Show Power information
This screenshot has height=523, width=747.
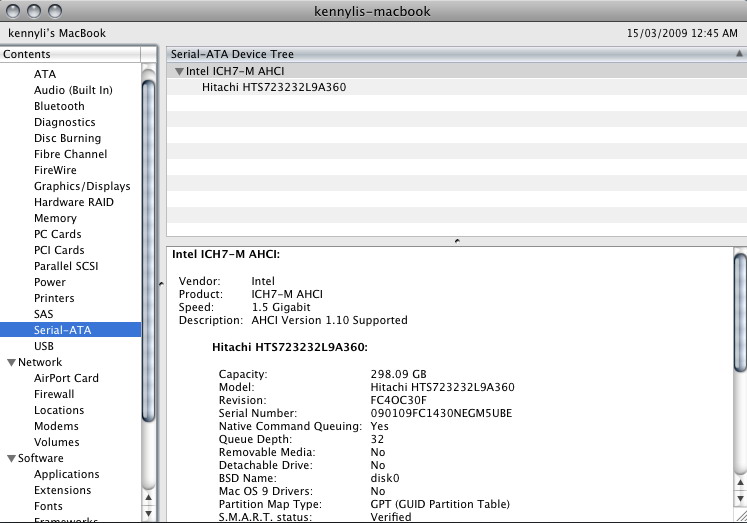point(50,282)
